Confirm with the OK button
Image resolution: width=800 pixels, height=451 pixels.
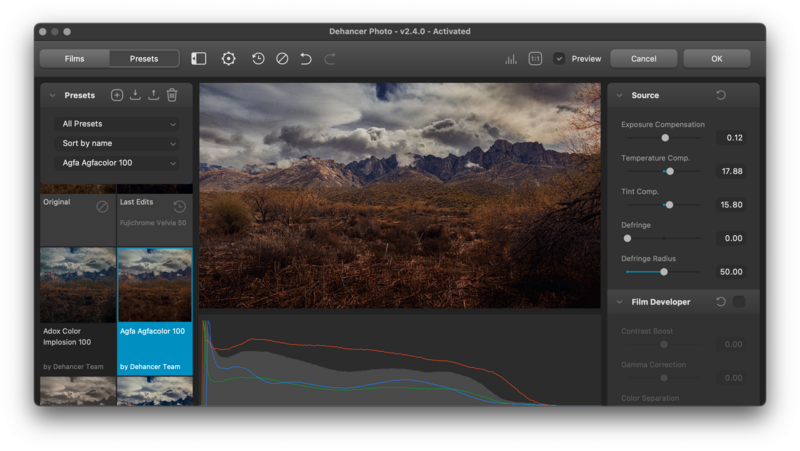pyautogui.click(x=717, y=59)
